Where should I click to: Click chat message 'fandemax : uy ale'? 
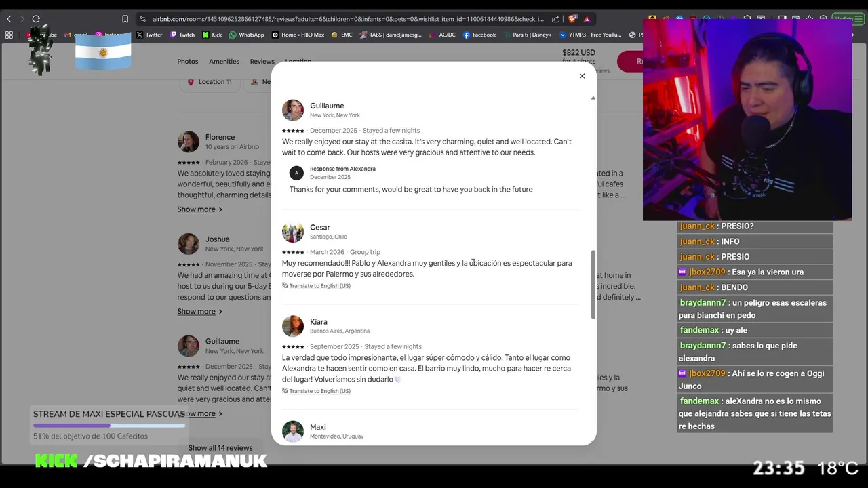(755, 330)
